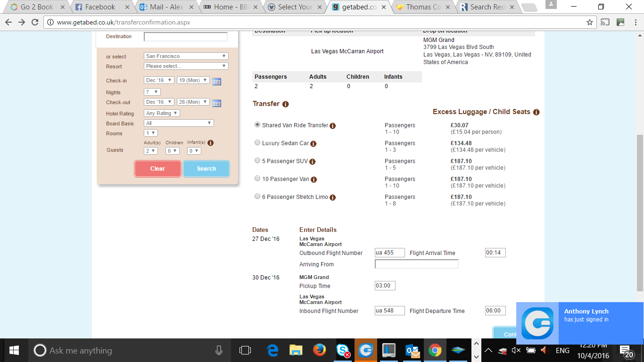The height and width of the screenshot is (362, 644).
Task: Open the Check-in month dropdown
Action: tap(159, 80)
